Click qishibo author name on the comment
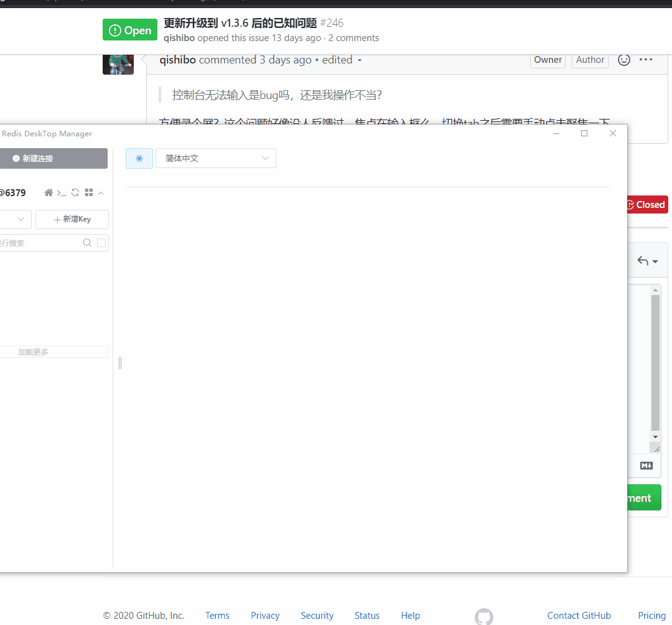The height and width of the screenshot is (625, 672). (x=177, y=60)
